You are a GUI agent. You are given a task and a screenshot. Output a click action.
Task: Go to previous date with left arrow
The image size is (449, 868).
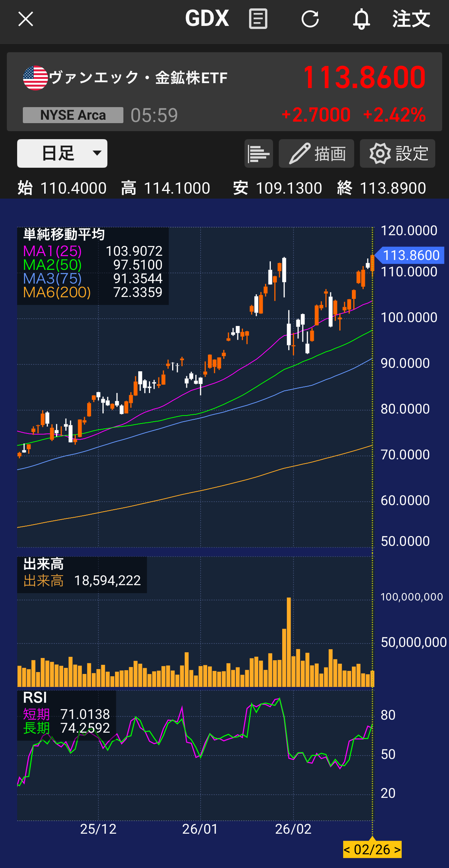tap(347, 850)
